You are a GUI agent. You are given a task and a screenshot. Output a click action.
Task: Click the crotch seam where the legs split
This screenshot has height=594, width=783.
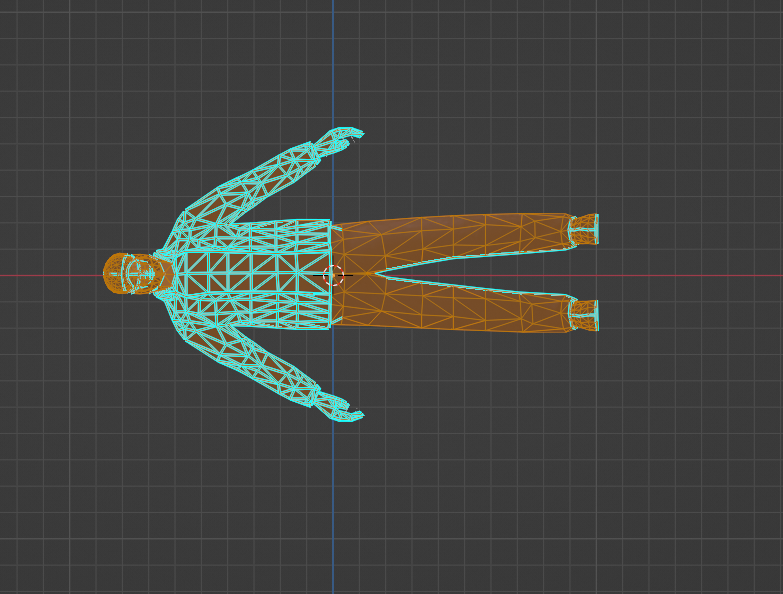point(372,273)
